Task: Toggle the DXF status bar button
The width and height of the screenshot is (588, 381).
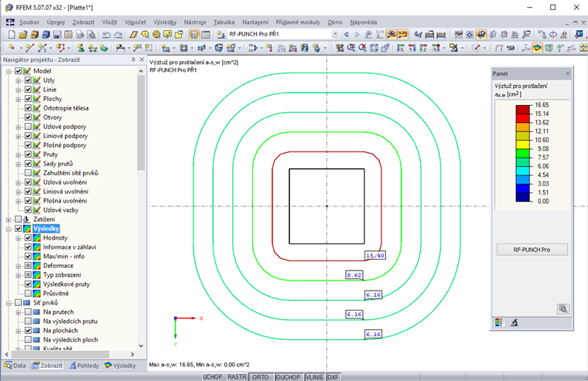Action: tap(333, 377)
